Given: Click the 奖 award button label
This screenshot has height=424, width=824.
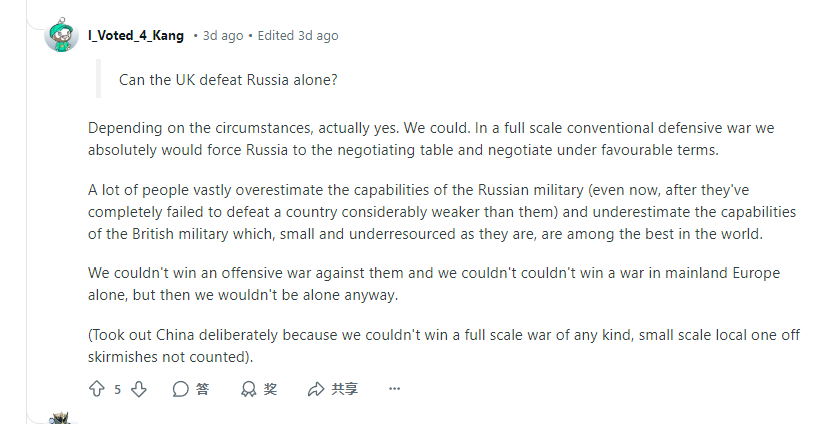Looking at the screenshot, I should [270, 389].
